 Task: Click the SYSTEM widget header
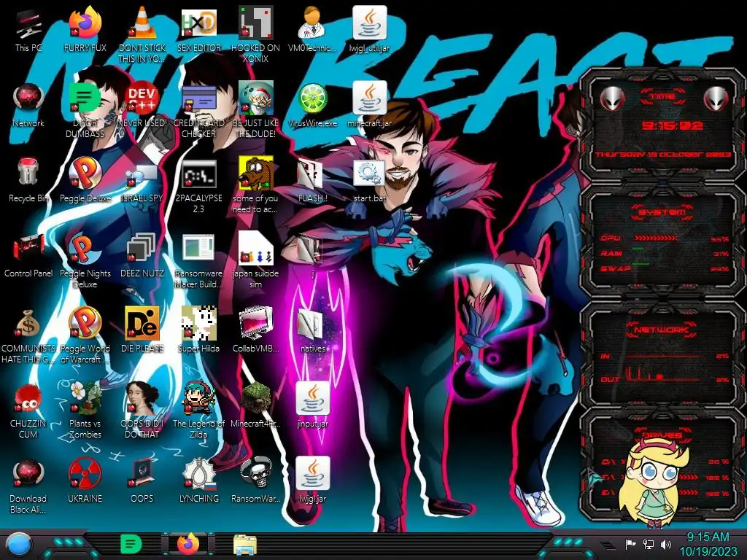point(662,212)
